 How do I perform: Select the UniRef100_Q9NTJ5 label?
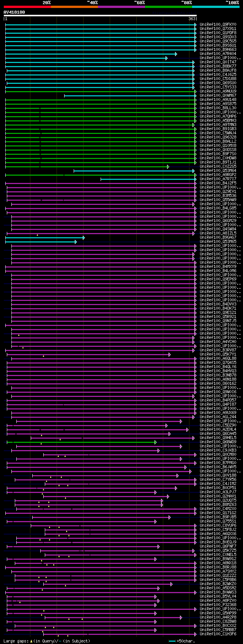[218, 321]
